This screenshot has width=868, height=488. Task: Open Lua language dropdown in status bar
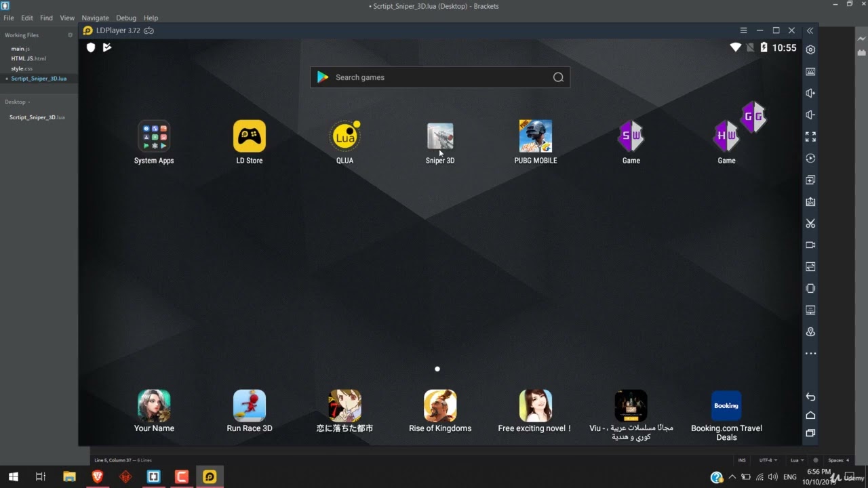(796, 460)
